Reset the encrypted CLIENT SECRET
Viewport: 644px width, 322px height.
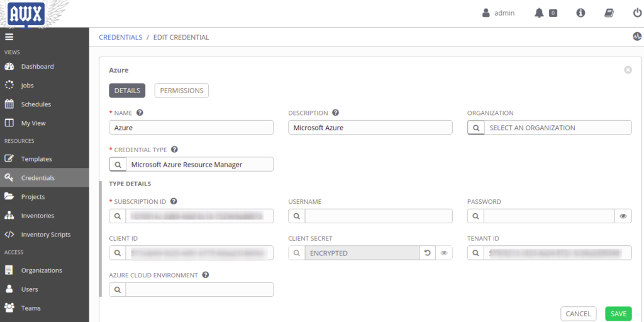[427, 253]
